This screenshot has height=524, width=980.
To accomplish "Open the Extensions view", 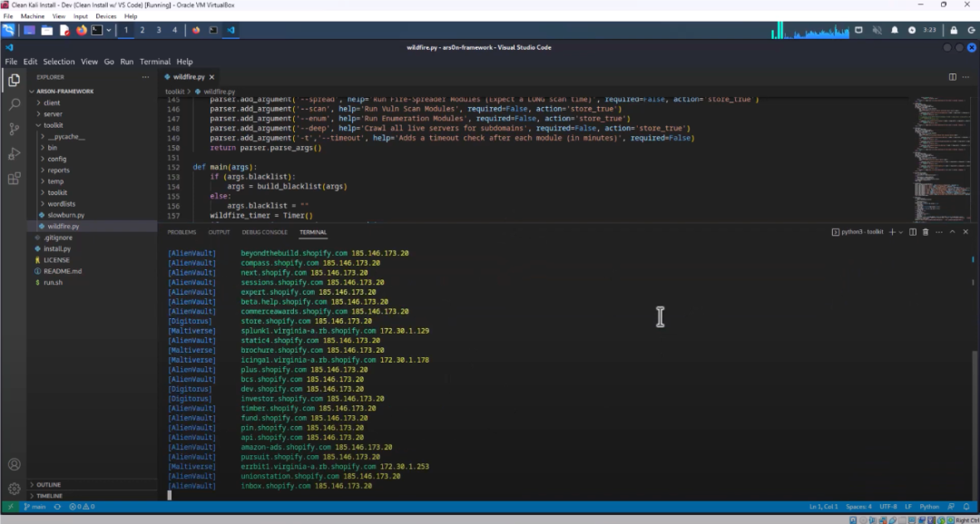I will point(14,179).
